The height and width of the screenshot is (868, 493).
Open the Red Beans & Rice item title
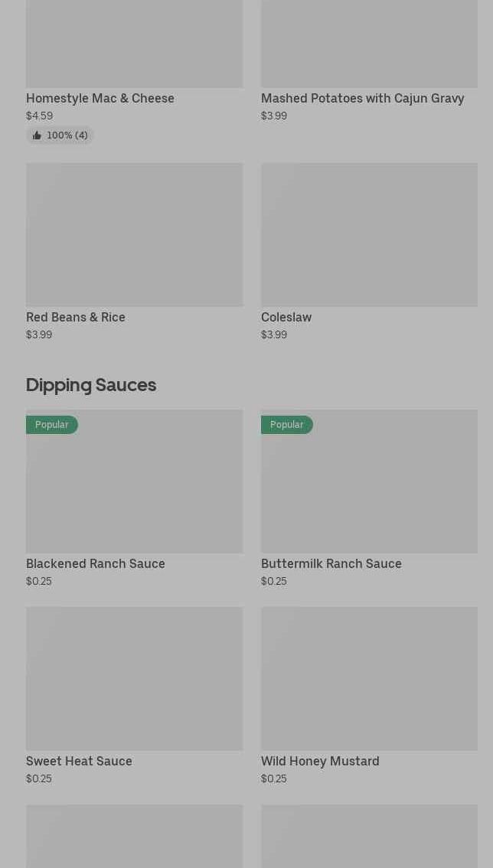(x=76, y=317)
